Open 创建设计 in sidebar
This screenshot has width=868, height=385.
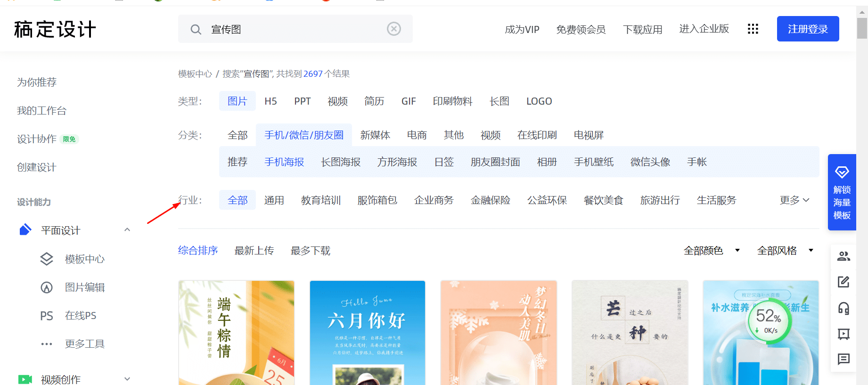pos(37,167)
